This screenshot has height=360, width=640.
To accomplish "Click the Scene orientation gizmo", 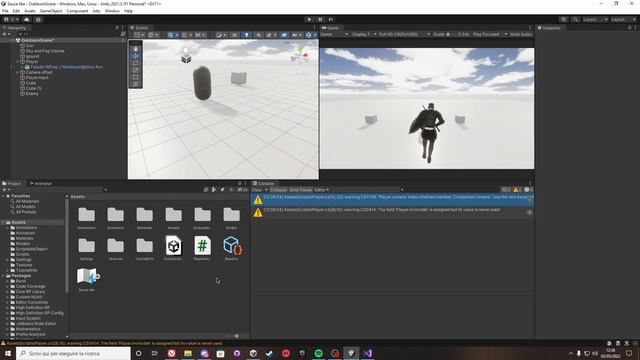I will point(300,56).
